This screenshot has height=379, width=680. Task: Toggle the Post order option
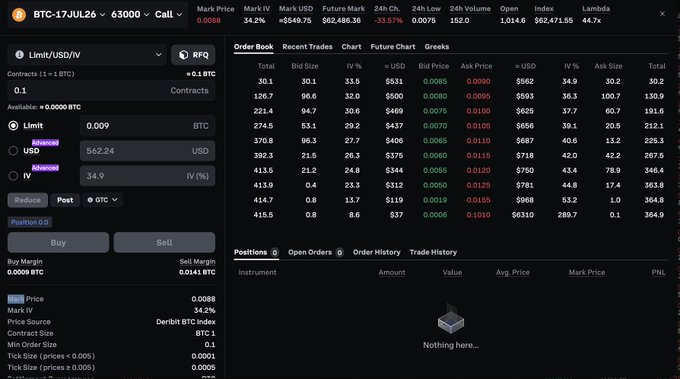[65, 200]
